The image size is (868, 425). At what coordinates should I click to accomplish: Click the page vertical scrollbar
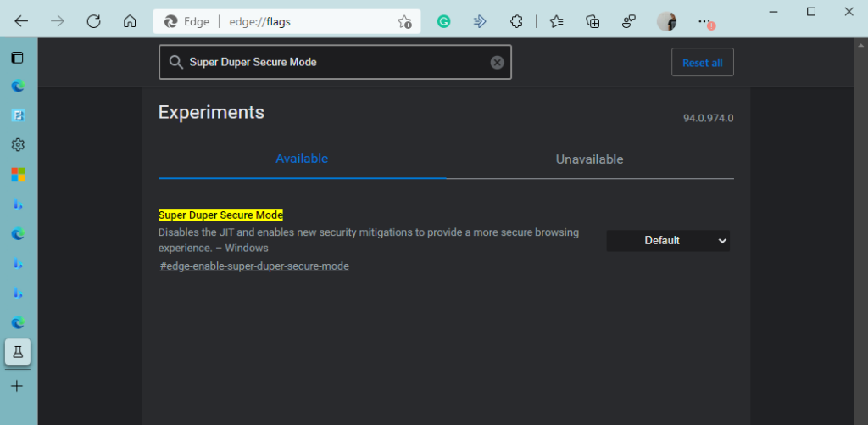click(860, 231)
